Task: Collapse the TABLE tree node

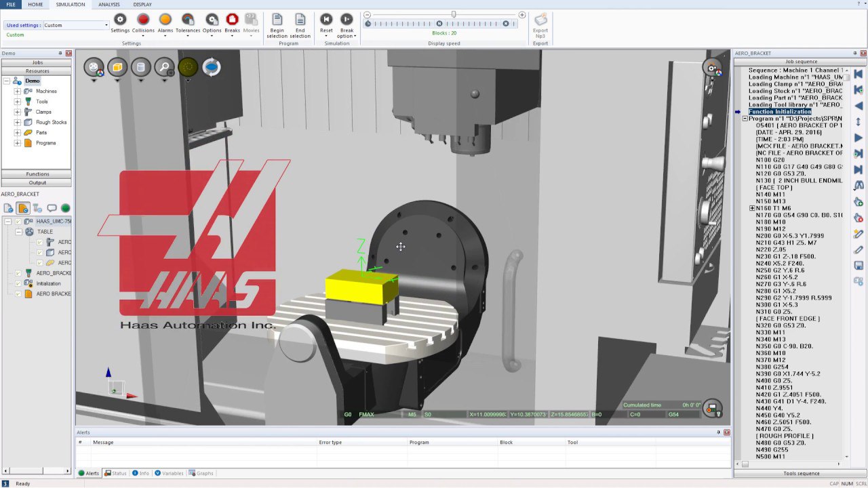Action: pos(19,232)
